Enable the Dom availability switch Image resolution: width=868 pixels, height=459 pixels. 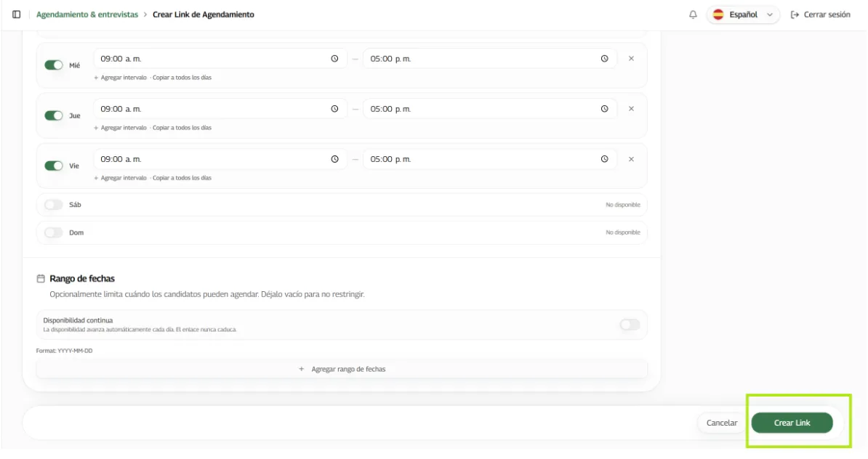click(x=54, y=233)
